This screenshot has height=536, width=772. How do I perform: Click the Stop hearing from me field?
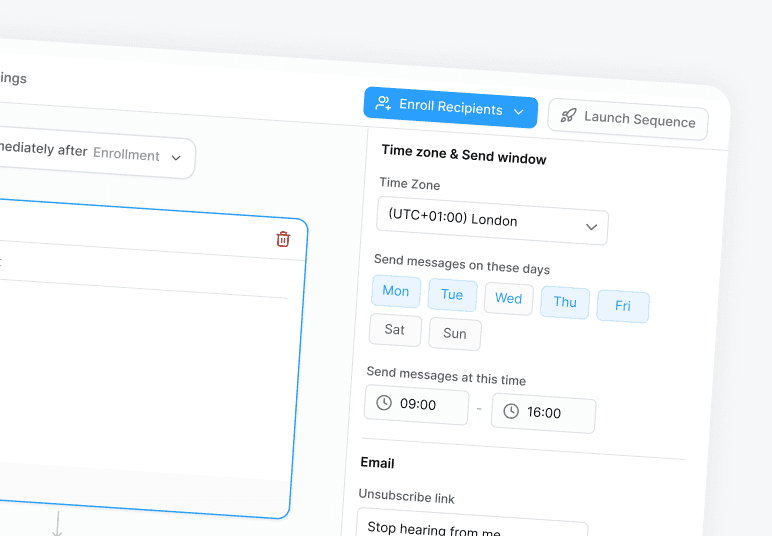tap(472, 524)
